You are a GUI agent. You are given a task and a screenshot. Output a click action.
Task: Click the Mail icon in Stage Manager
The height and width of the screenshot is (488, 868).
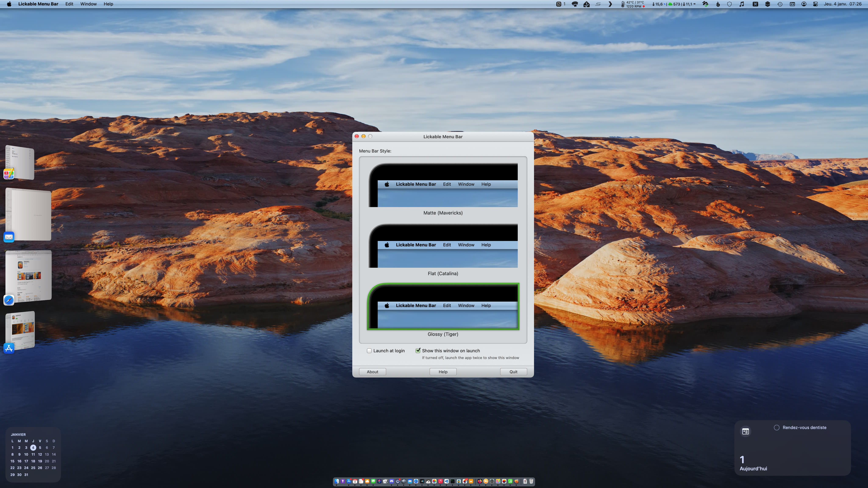(x=9, y=237)
